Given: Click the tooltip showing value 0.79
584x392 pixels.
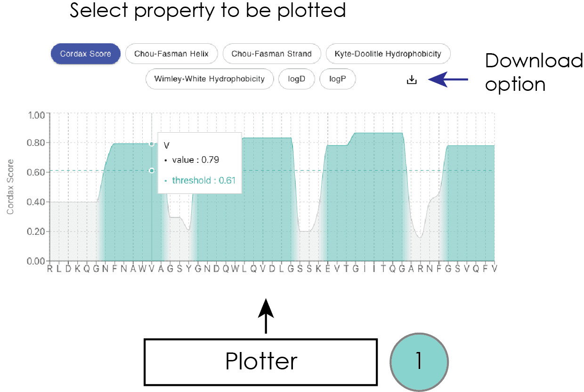Looking at the screenshot, I should (x=200, y=162).
